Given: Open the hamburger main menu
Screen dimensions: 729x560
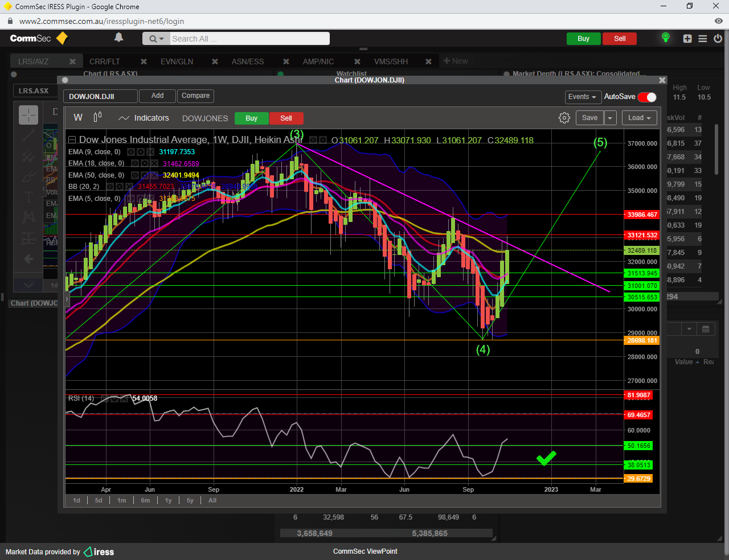Looking at the screenshot, I should point(703,39).
